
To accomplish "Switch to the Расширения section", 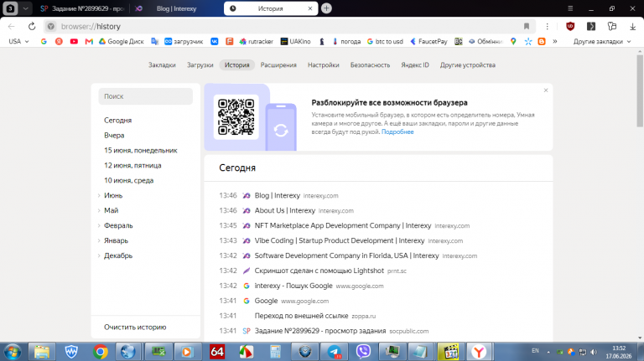I will [x=278, y=64].
